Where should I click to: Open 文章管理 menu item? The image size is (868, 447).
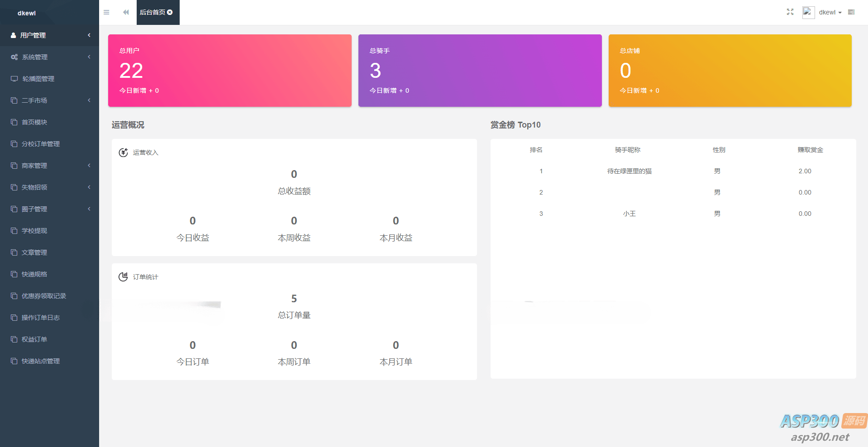(49, 252)
